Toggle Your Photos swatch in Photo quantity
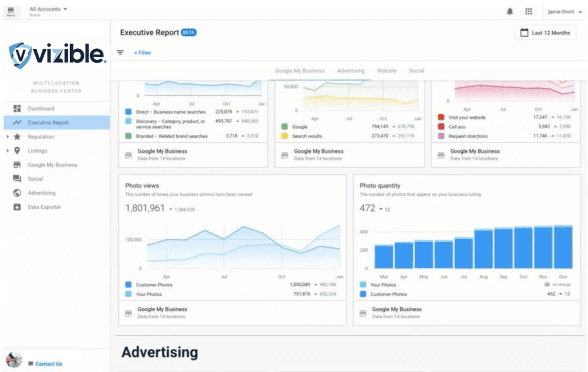The image size is (588, 372). coord(363,285)
